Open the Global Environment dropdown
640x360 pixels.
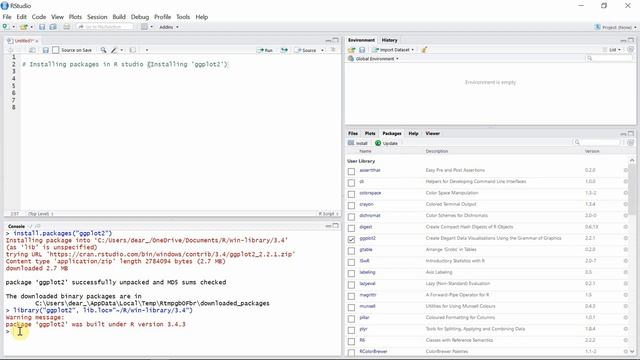coord(373,59)
